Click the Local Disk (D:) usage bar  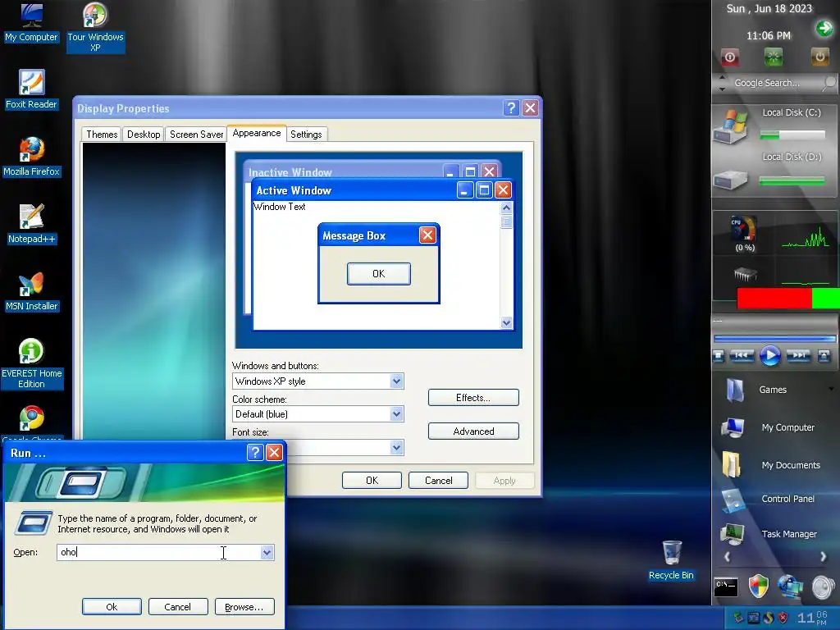[x=792, y=181]
